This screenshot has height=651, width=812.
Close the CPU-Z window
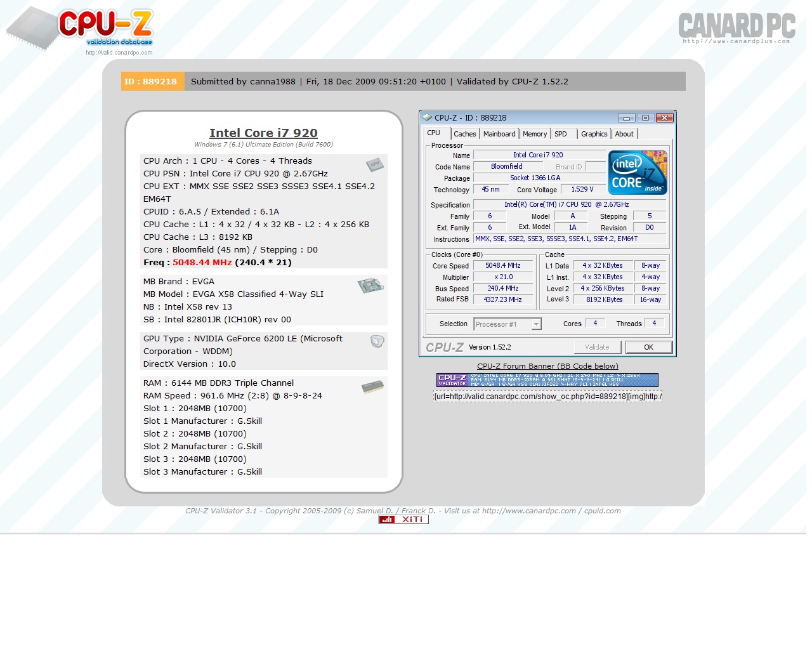[x=664, y=117]
